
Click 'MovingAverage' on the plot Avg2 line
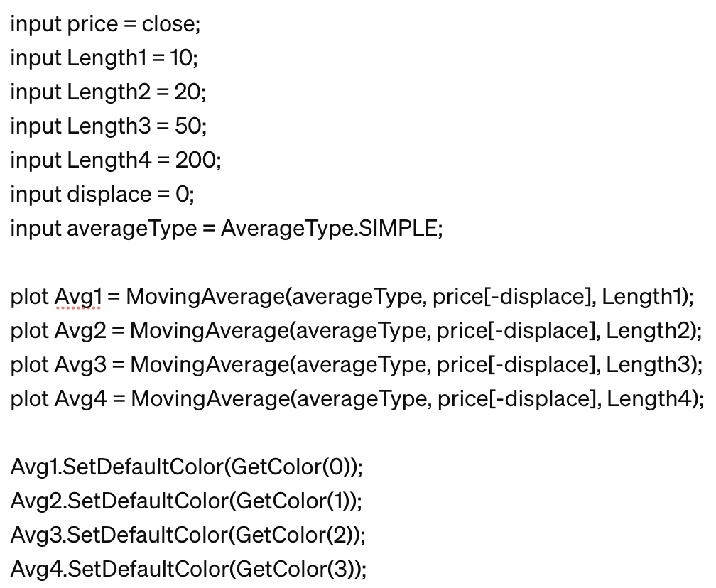[x=207, y=331]
